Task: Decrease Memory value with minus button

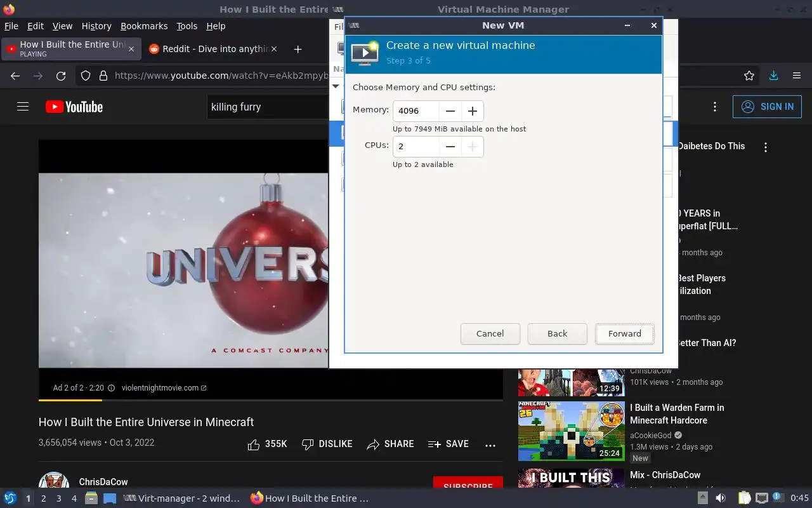Action: (450, 111)
